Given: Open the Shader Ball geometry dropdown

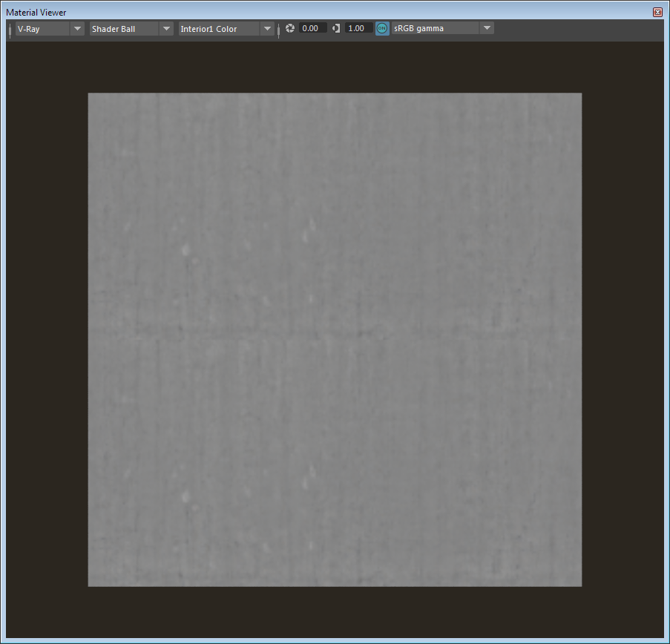Looking at the screenshot, I should [131, 29].
